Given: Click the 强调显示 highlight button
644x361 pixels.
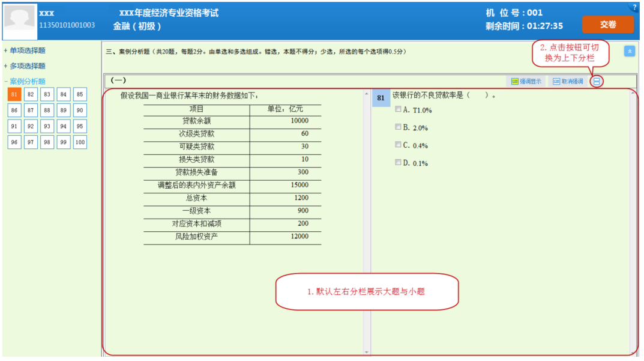Looking at the screenshot, I should 526,82.
